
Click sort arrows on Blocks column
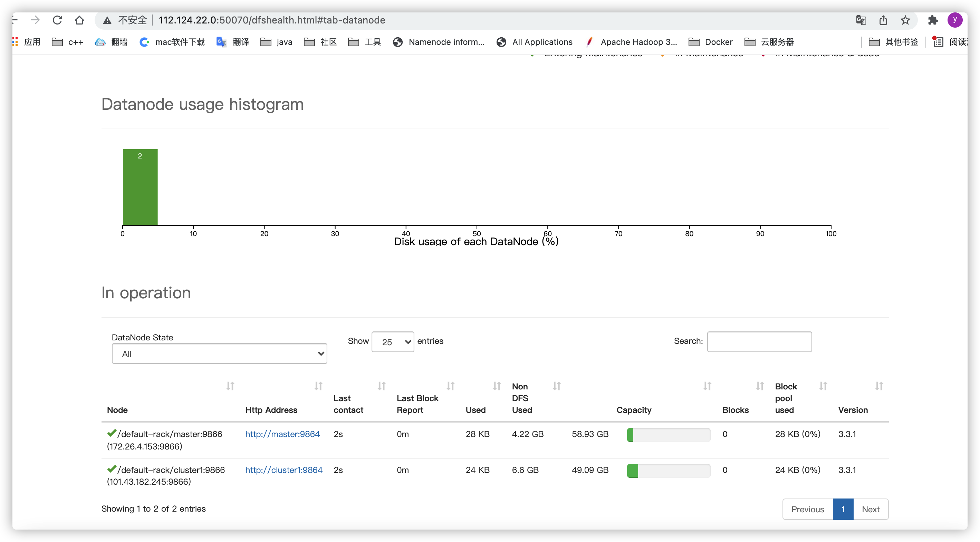tap(760, 386)
